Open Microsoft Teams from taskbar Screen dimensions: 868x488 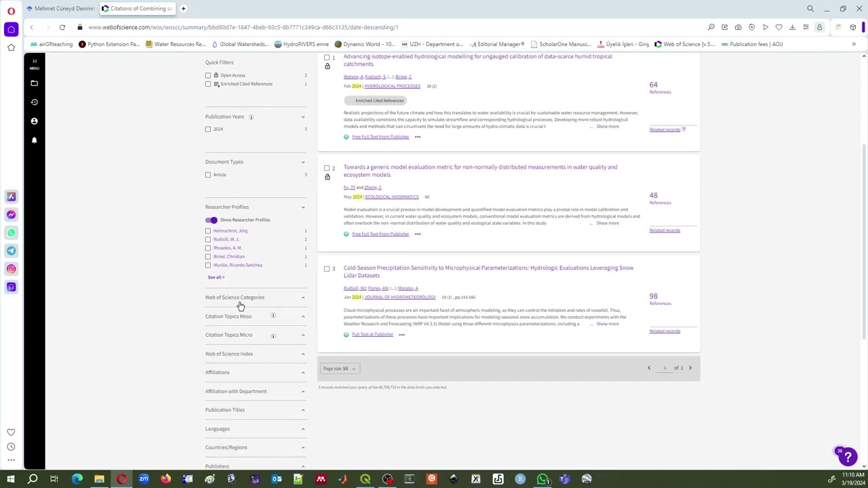tap(564, 479)
